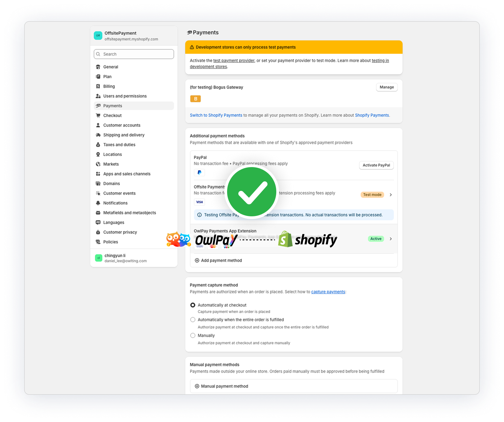504x422 pixels.
Task: Open Taxes and duties via its icon
Action: pos(98,145)
